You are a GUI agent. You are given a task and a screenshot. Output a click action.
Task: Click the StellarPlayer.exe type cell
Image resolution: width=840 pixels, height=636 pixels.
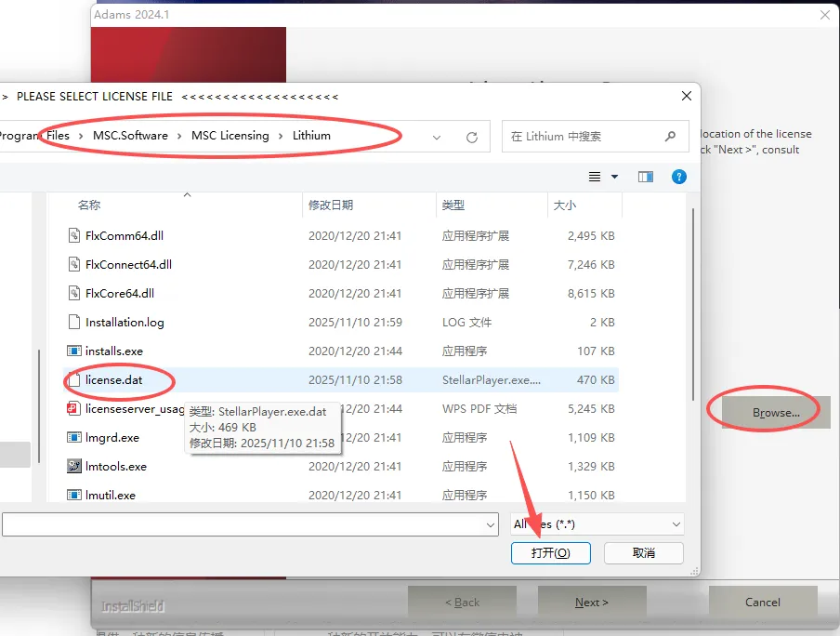(x=492, y=379)
